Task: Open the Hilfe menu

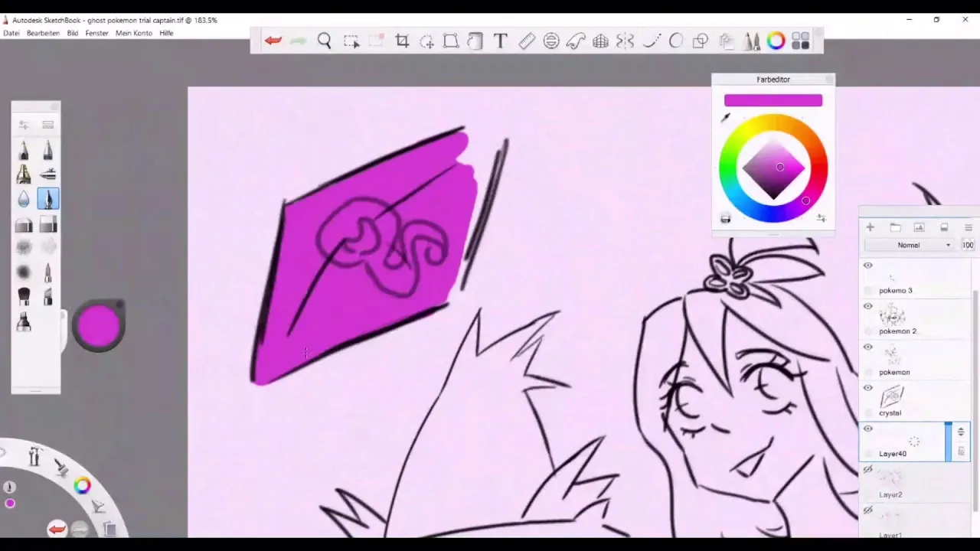Action: click(166, 33)
